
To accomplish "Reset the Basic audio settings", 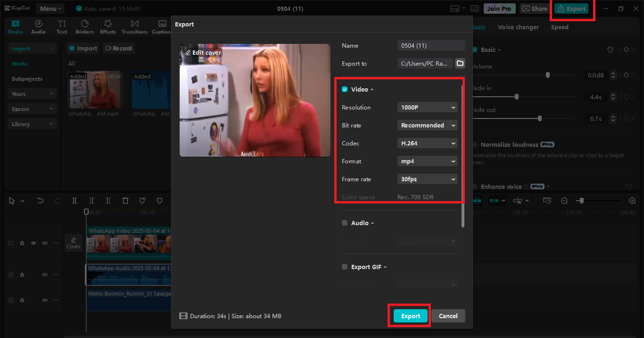I will [610, 50].
